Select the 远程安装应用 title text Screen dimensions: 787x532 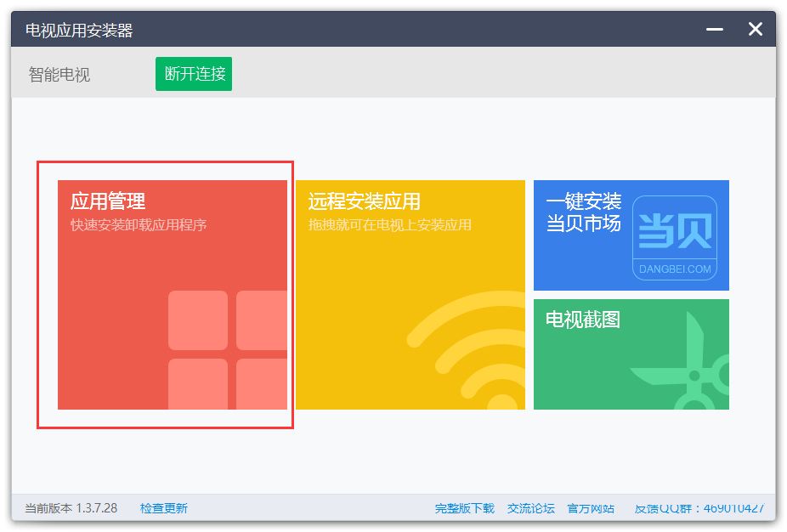point(364,201)
